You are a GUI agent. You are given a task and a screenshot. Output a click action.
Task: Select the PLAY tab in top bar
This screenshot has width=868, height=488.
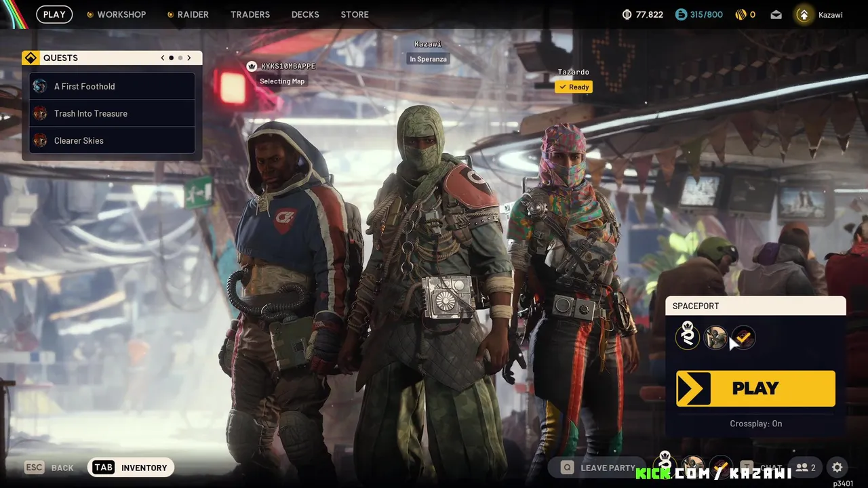point(54,14)
